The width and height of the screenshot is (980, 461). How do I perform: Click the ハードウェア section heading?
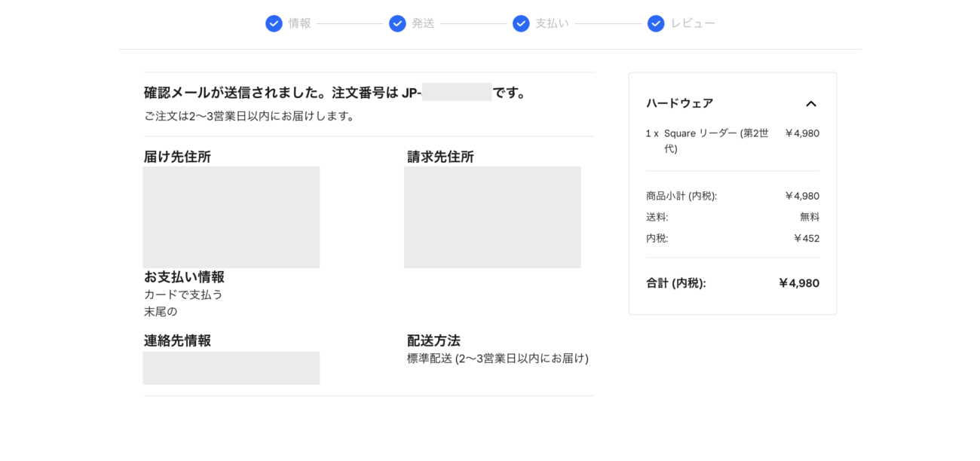679,103
